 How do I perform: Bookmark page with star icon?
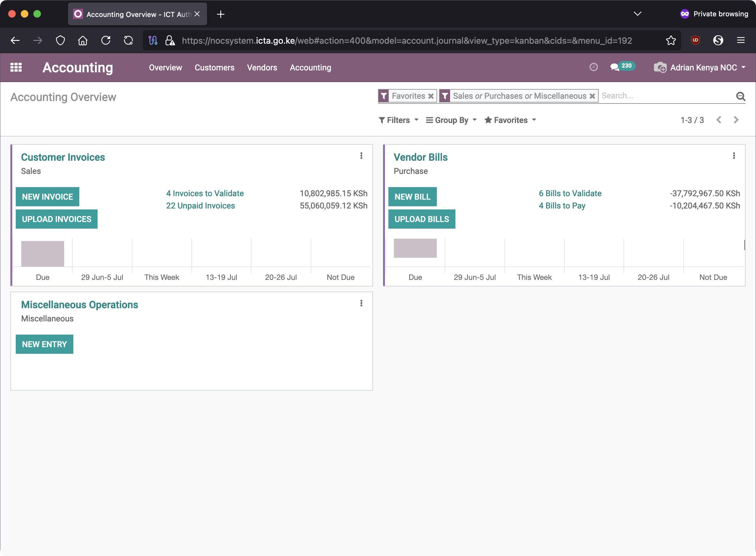[x=670, y=41]
